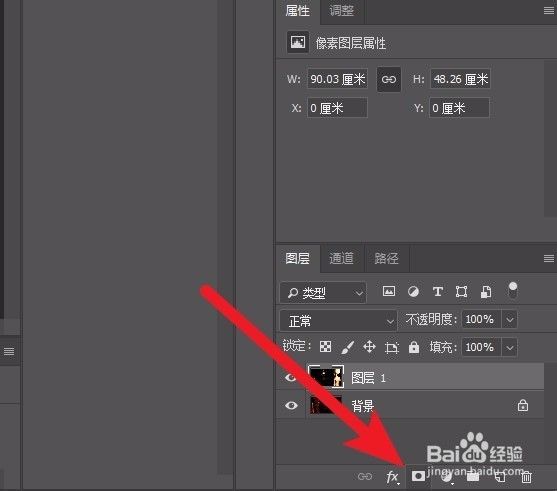Image resolution: width=557 pixels, height=491 pixels.
Task: Click the properties panel vertical scrollbar
Action: pyautogui.click(x=550, y=139)
